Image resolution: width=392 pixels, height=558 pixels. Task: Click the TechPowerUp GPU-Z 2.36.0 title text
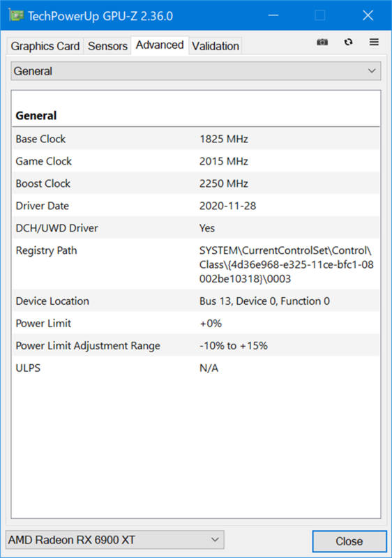coord(100,16)
